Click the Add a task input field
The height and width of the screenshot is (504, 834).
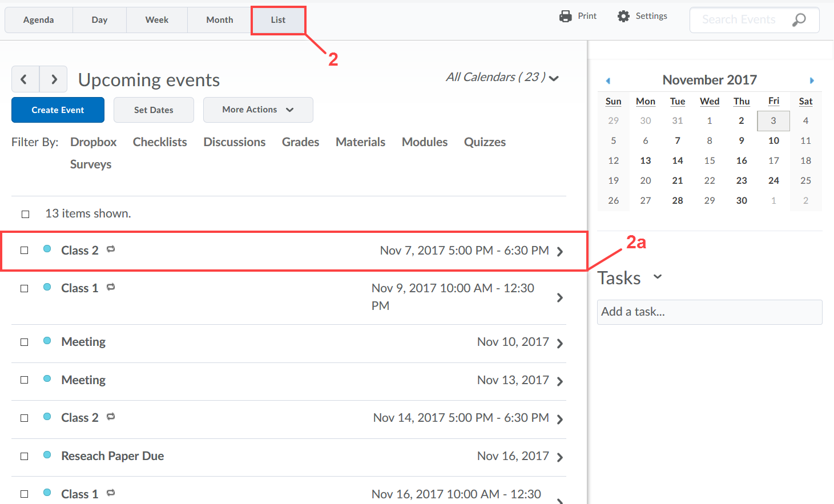click(x=709, y=312)
